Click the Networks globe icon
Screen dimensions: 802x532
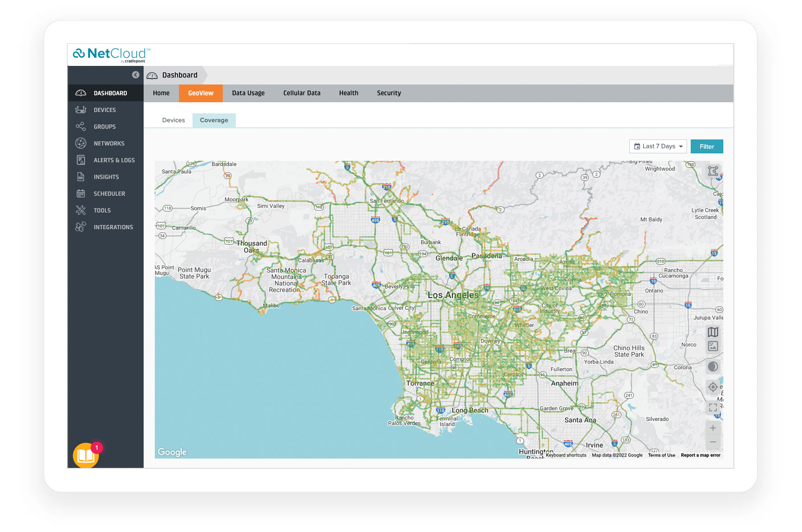(81, 143)
